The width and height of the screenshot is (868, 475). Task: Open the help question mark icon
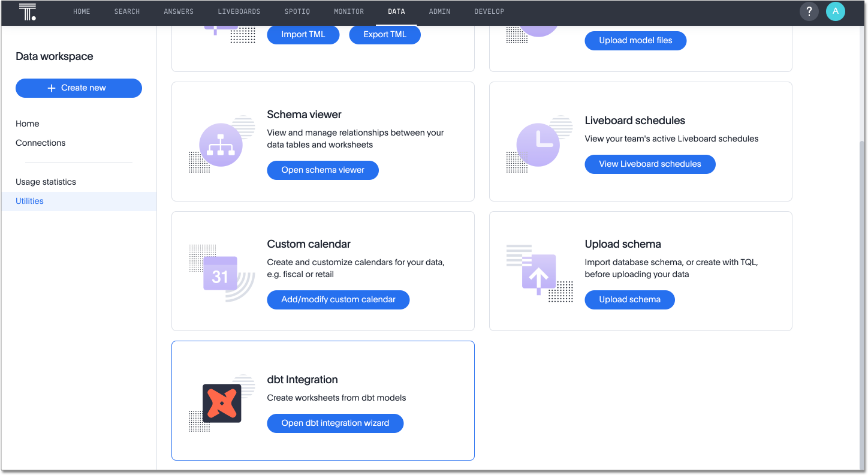click(x=809, y=11)
